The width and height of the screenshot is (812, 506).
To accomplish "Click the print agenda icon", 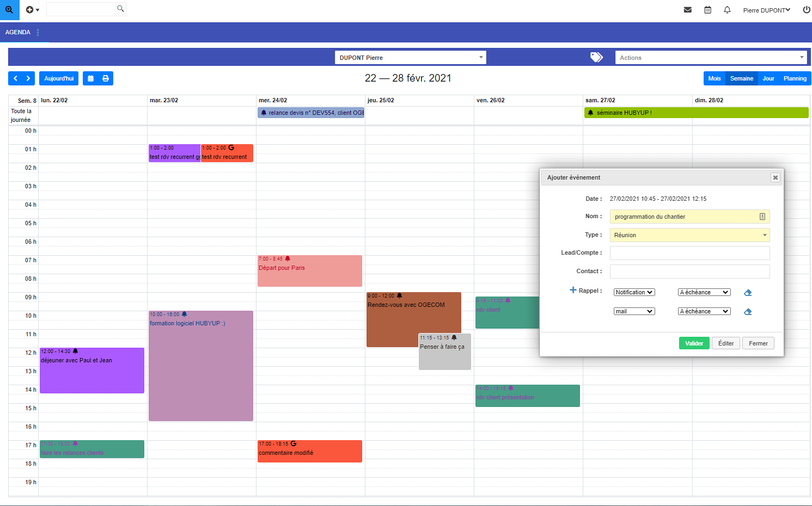I will 106,78.
